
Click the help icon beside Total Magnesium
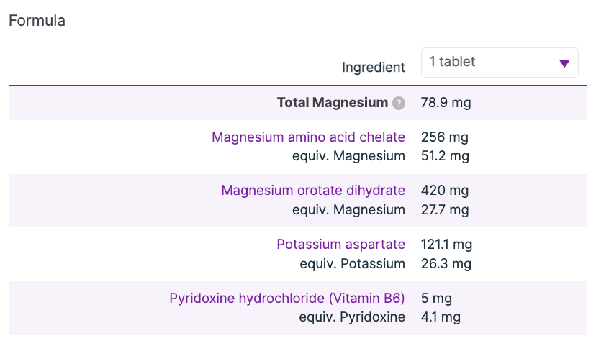tap(399, 104)
